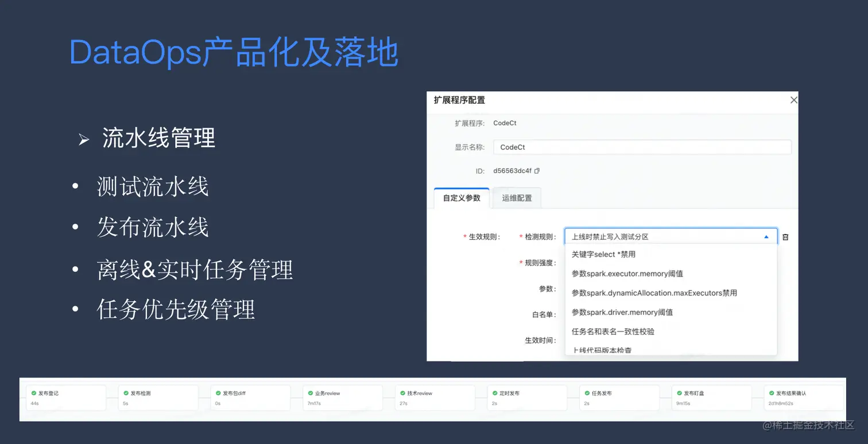Choose 任务名和表名一致性校验 option

(x=671, y=332)
